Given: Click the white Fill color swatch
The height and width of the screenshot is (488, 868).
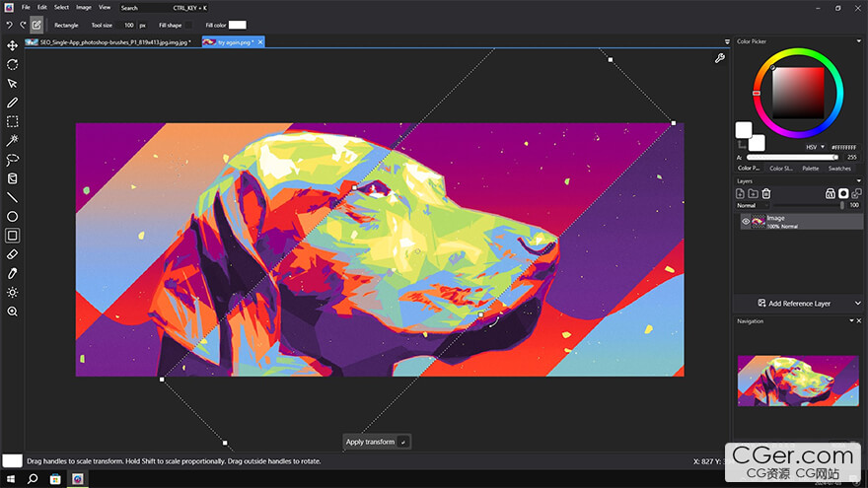Looking at the screenshot, I should coord(237,25).
